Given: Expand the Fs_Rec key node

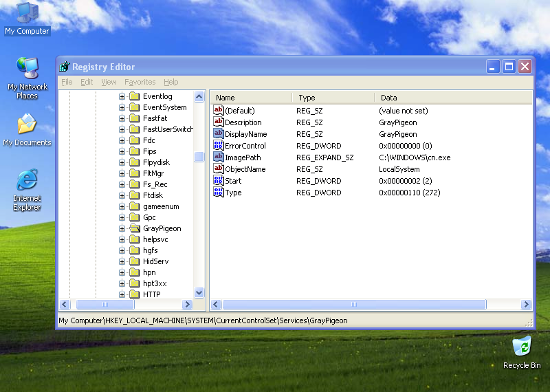Looking at the screenshot, I should [x=122, y=184].
